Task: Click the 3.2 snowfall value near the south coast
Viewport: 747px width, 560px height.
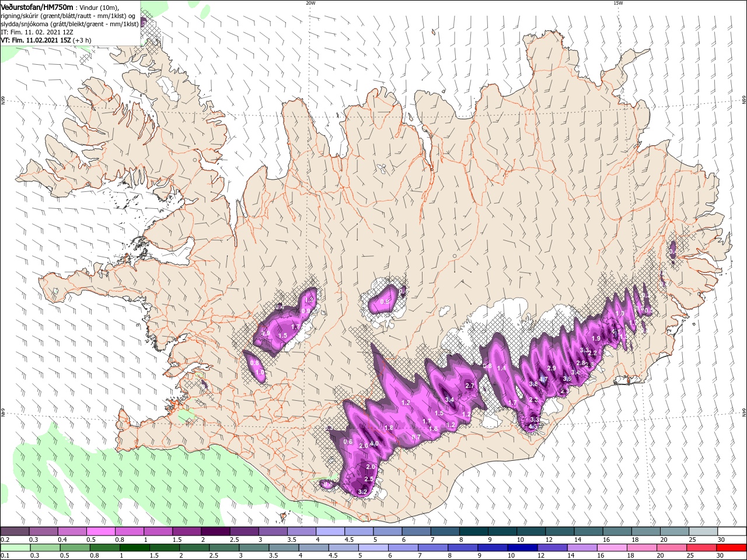Action: [x=362, y=492]
